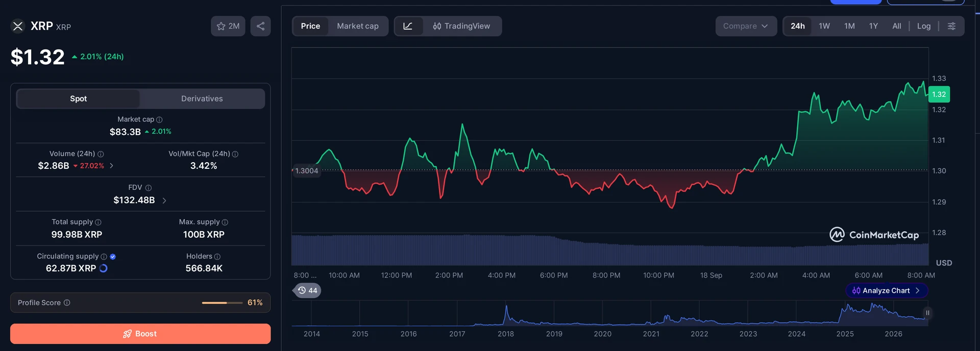Image resolution: width=980 pixels, height=351 pixels.
Task: Select the 1Y time range
Action: (x=874, y=26)
